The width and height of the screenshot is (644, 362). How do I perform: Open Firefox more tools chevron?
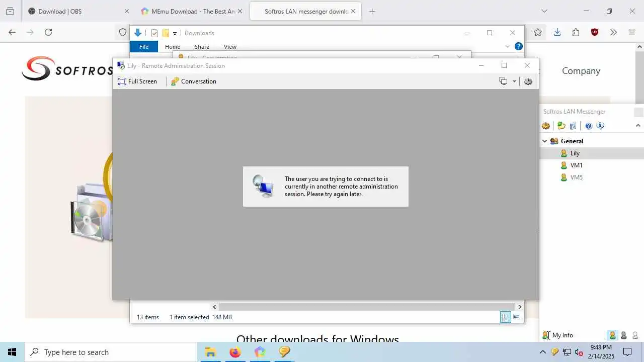point(613,32)
